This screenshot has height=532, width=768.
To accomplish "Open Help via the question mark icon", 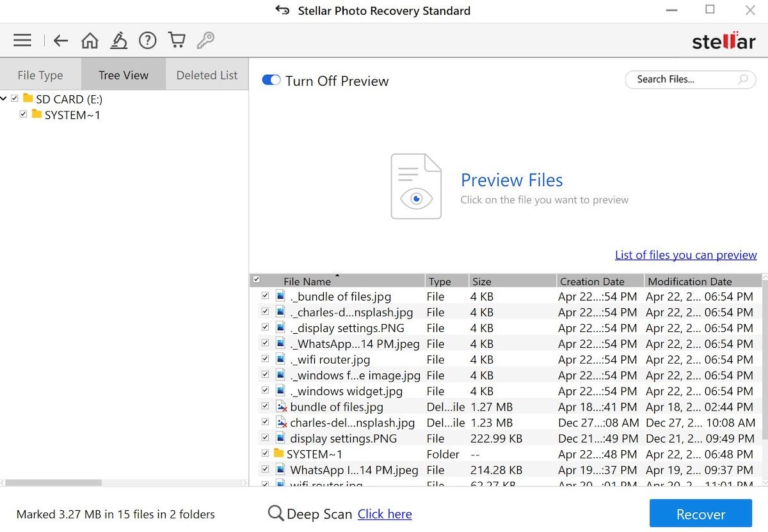I will pyautogui.click(x=148, y=41).
